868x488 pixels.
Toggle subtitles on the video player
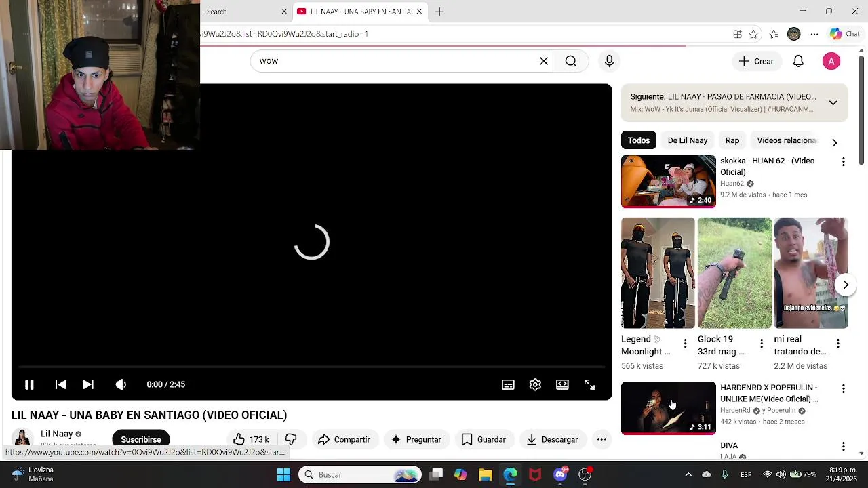pyautogui.click(x=508, y=384)
